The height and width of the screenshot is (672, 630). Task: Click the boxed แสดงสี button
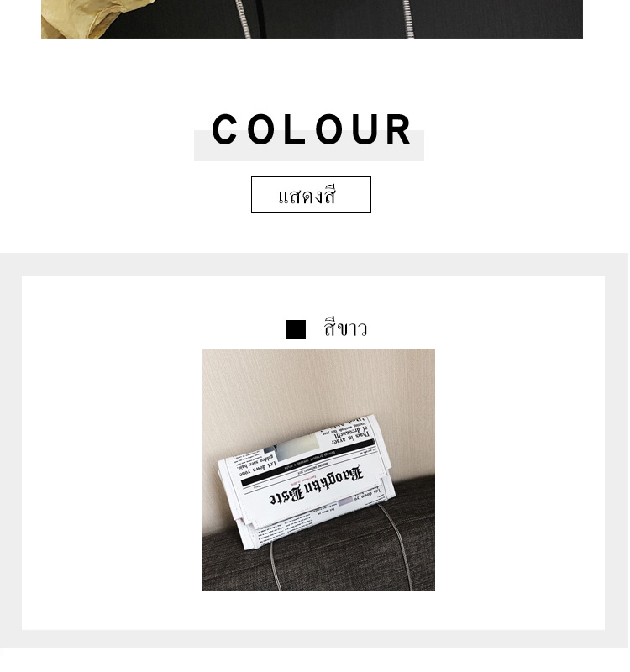[312, 195]
